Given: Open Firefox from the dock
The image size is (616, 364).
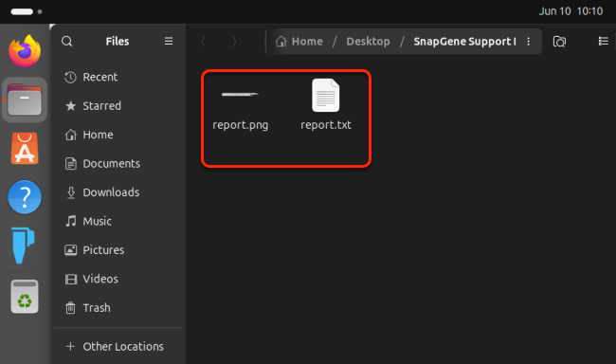Looking at the screenshot, I should tap(25, 51).
